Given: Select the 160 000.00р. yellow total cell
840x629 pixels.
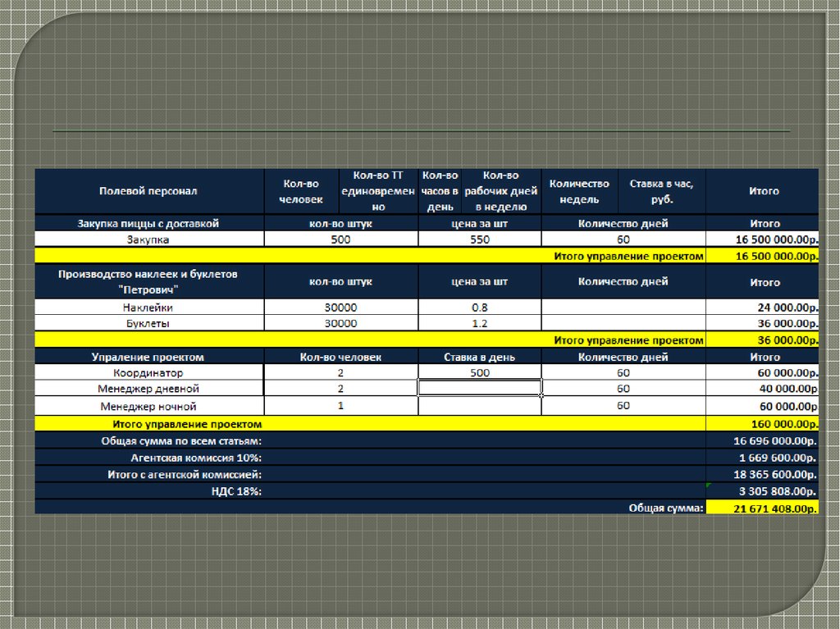Looking at the screenshot, I should pyautogui.click(x=762, y=424).
